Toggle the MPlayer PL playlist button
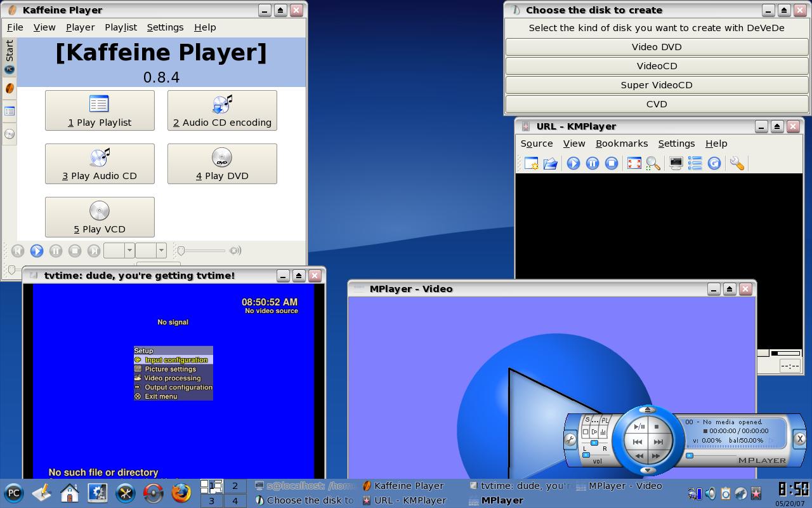 (x=605, y=420)
